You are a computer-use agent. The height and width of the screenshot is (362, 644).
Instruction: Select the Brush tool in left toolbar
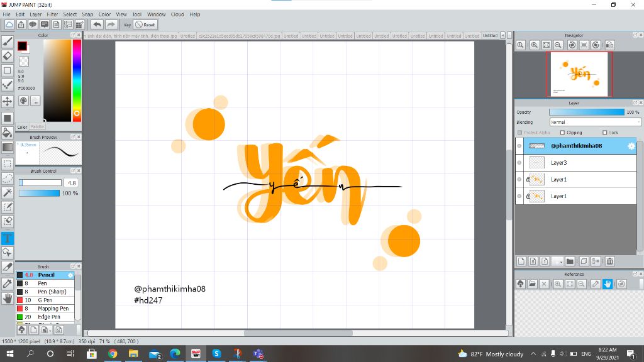[x=8, y=41]
